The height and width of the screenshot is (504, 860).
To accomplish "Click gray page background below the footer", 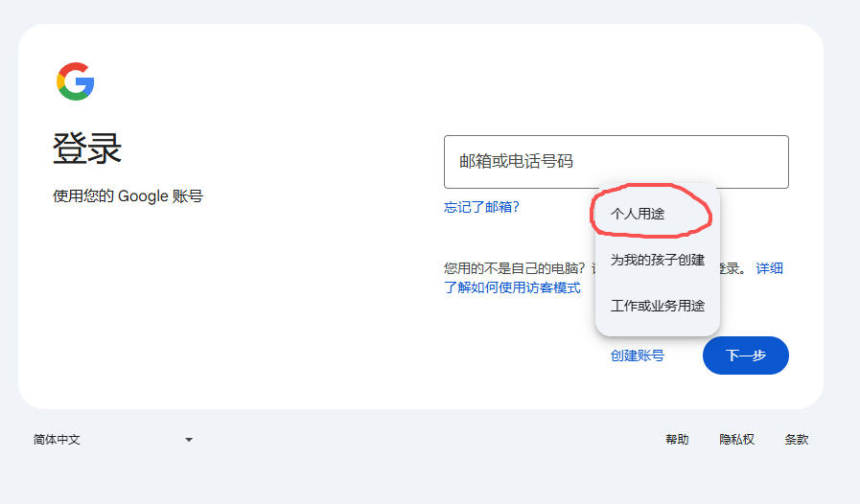I will coord(431,479).
